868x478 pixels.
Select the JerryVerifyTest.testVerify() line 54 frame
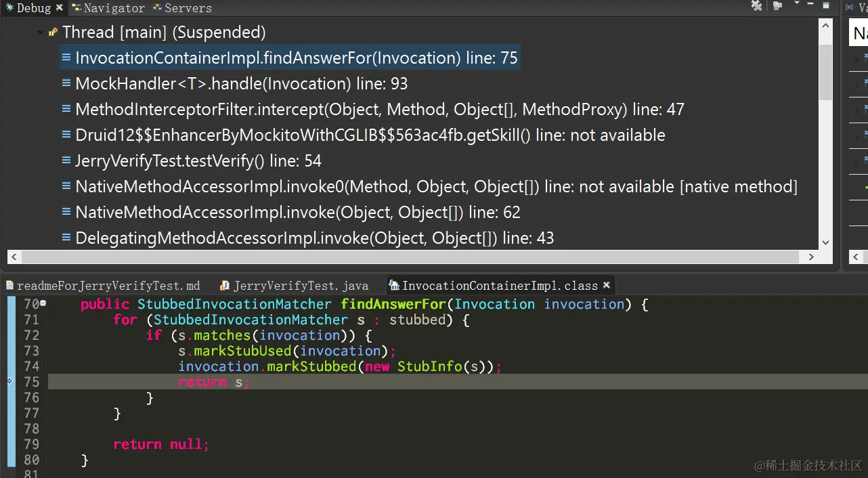click(192, 161)
